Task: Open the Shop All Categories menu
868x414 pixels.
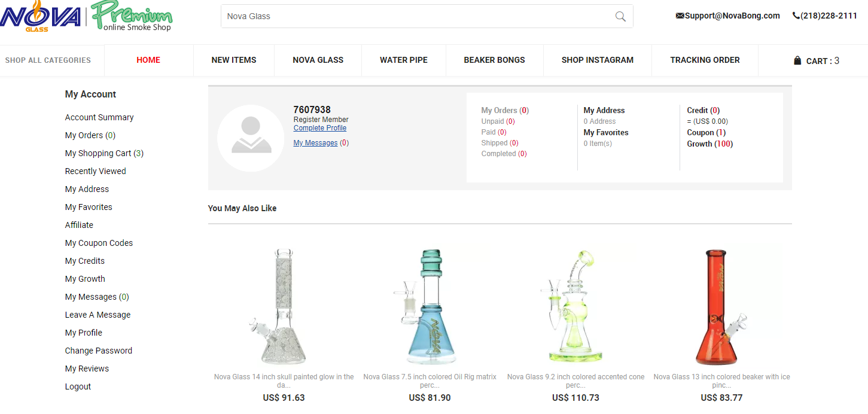Action: click(48, 60)
